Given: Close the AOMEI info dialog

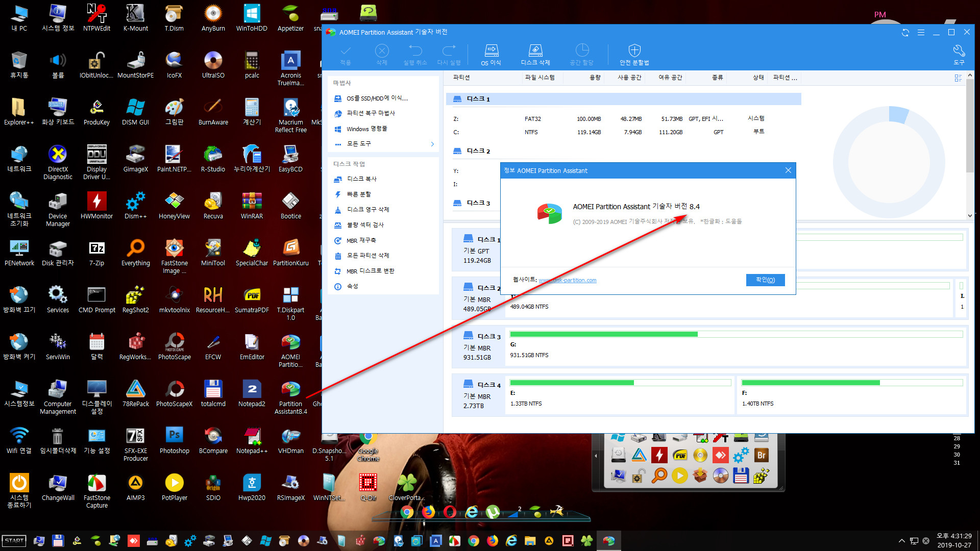Looking at the screenshot, I should [788, 170].
